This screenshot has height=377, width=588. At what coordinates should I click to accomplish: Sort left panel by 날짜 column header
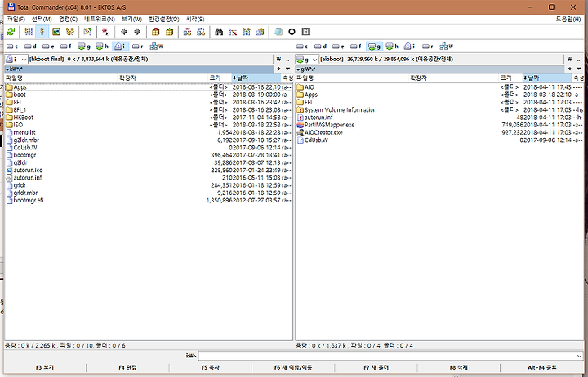click(x=256, y=78)
